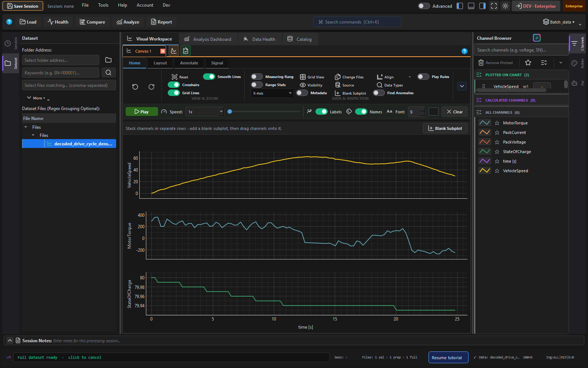Switch to Analysis Dashboard tab
The image size is (588, 368).
pos(208,39)
